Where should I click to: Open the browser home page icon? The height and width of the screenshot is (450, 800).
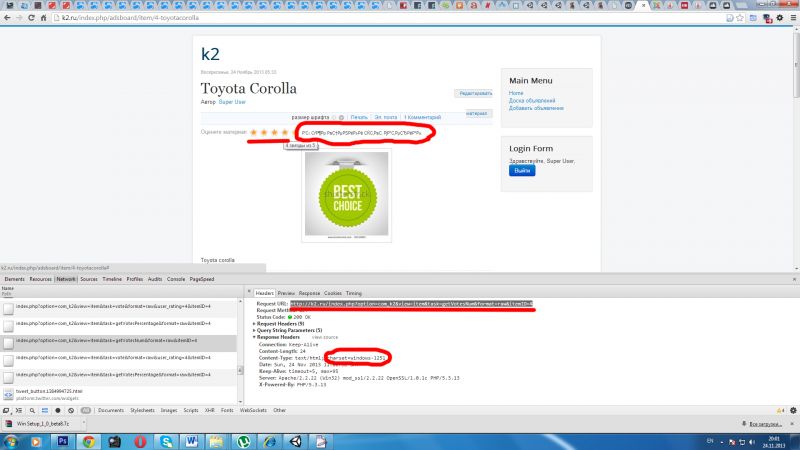43,18
